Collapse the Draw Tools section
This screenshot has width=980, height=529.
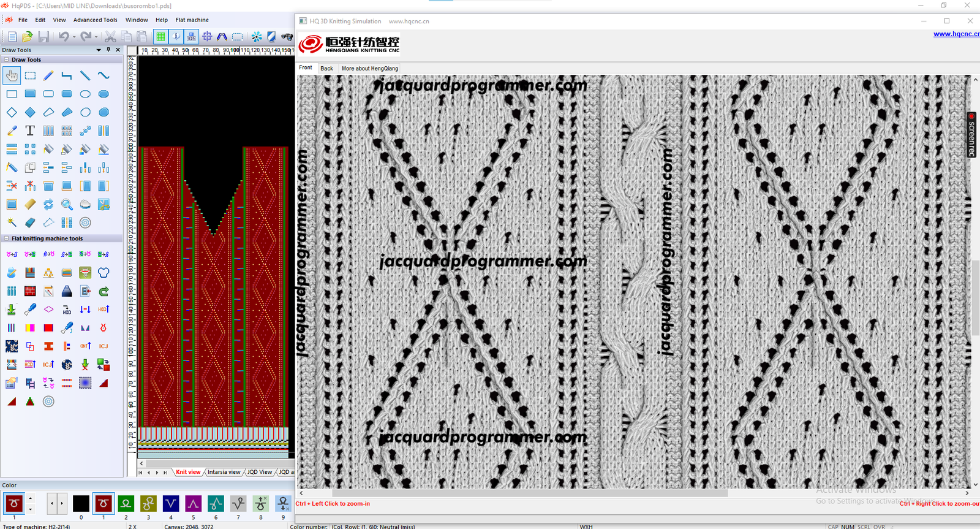click(x=6, y=59)
